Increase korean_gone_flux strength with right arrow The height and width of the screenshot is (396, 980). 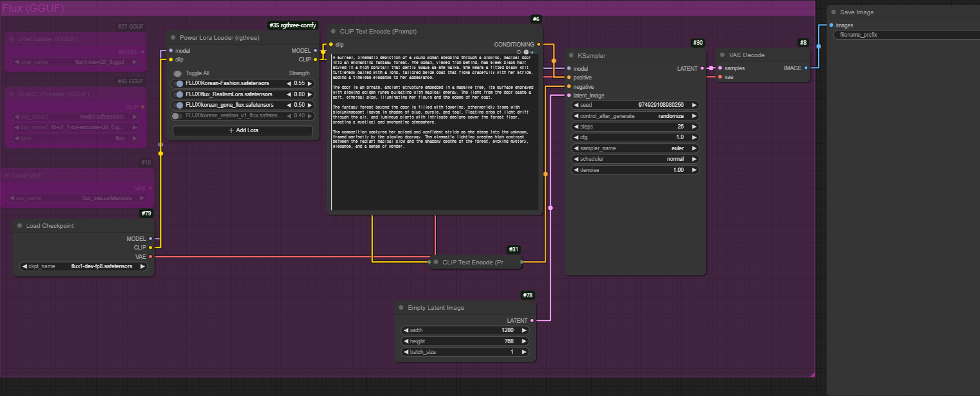tap(309, 105)
